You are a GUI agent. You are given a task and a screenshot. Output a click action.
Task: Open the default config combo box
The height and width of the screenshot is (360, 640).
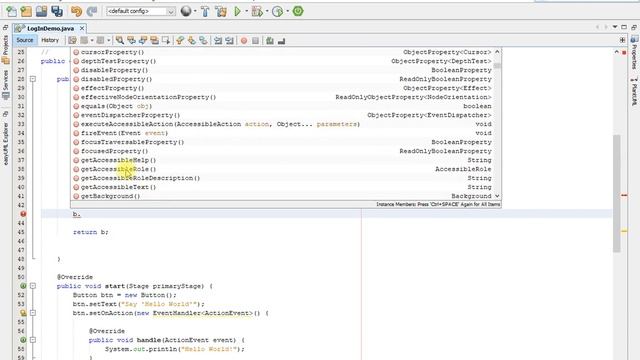point(141,11)
